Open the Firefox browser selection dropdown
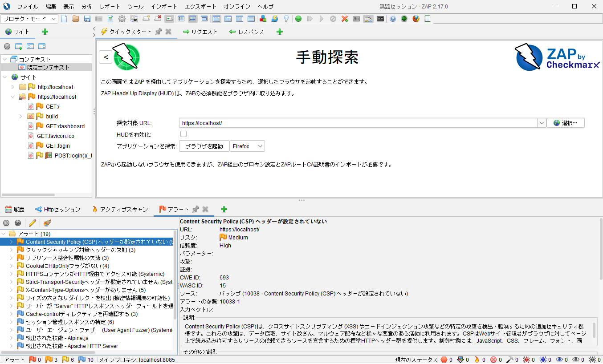Viewport: 603px width, 364px height. point(247,146)
